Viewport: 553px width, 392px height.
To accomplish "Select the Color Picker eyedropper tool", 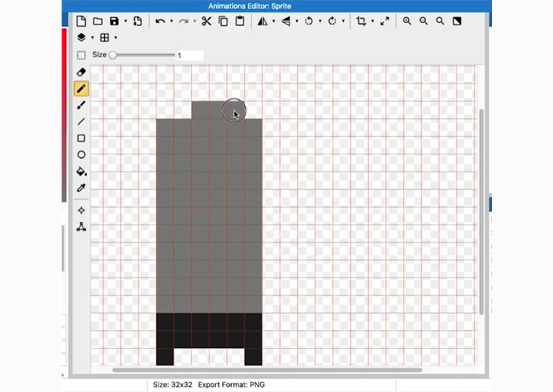I will click(x=81, y=188).
